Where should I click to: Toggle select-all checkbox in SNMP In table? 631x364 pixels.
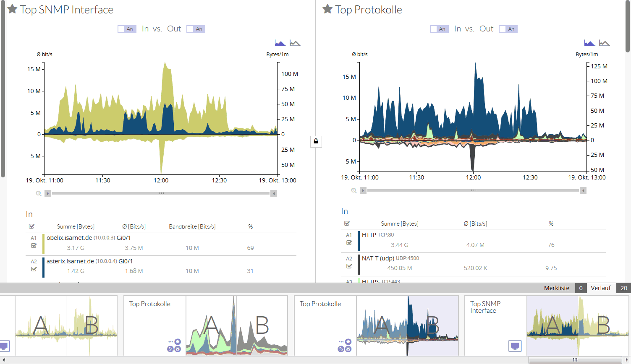point(31,226)
